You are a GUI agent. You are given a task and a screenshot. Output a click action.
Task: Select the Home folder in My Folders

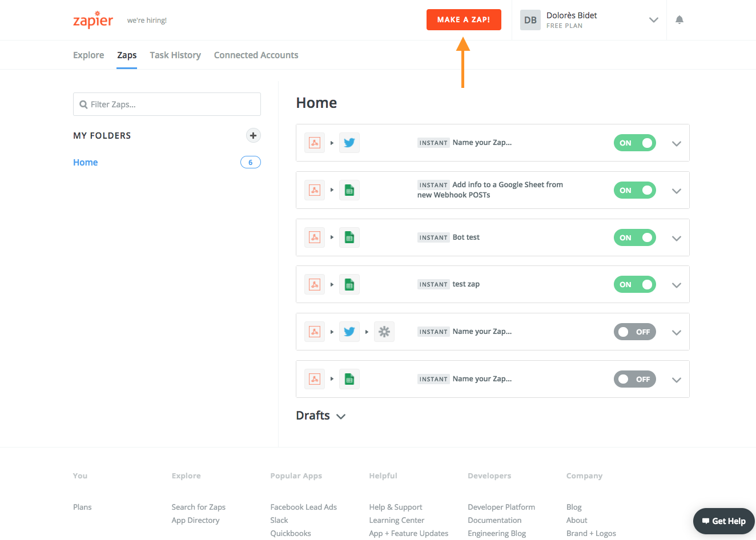point(86,162)
